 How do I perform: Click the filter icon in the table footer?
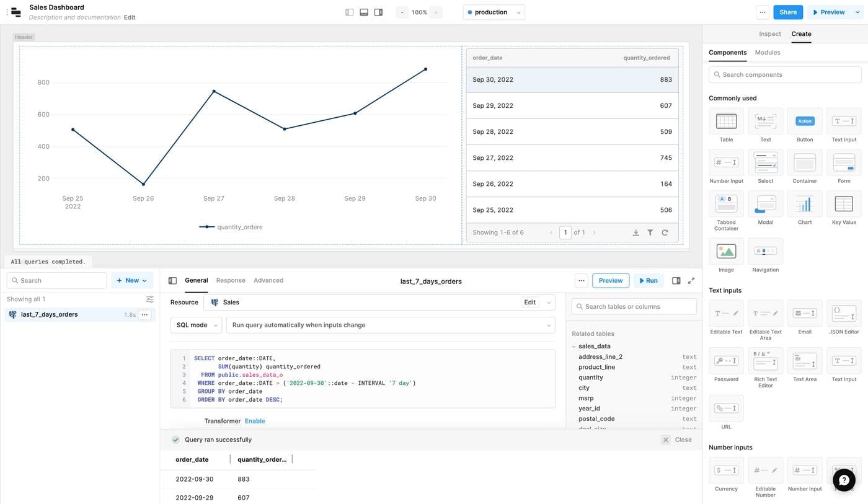click(650, 232)
